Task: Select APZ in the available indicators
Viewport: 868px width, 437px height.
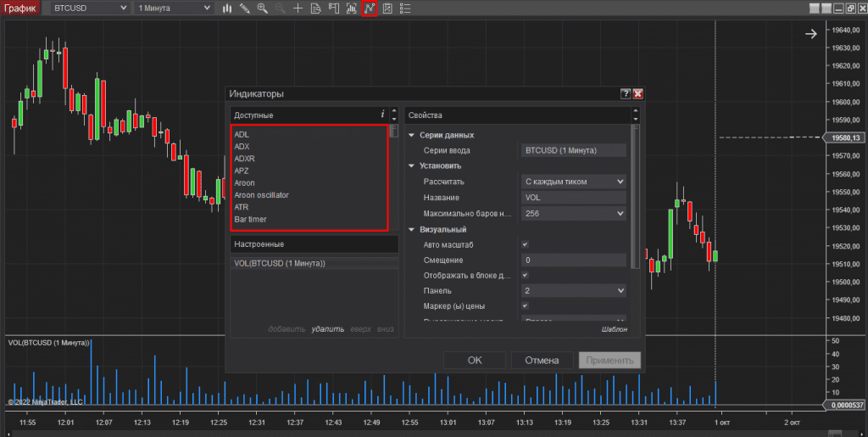Action: click(x=242, y=171)
